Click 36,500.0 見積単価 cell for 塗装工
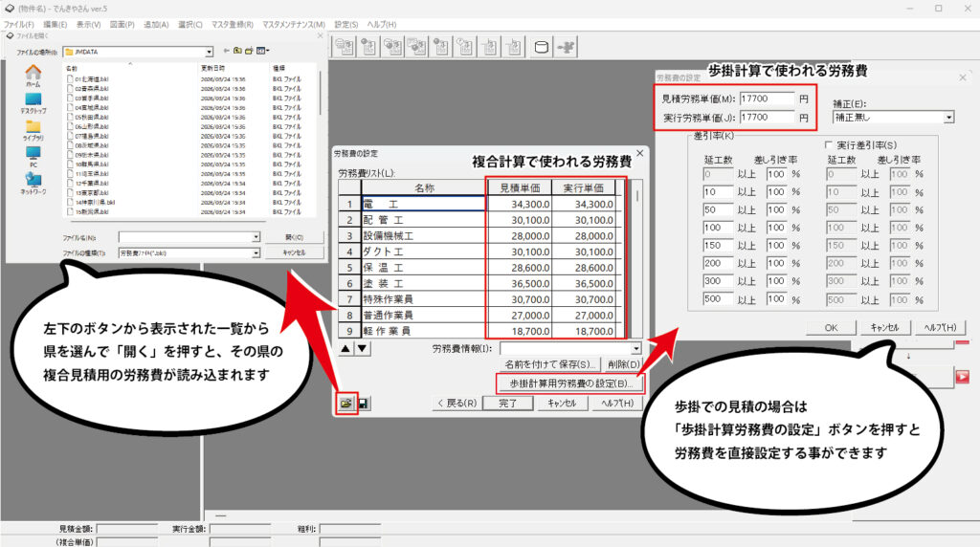 520,283
